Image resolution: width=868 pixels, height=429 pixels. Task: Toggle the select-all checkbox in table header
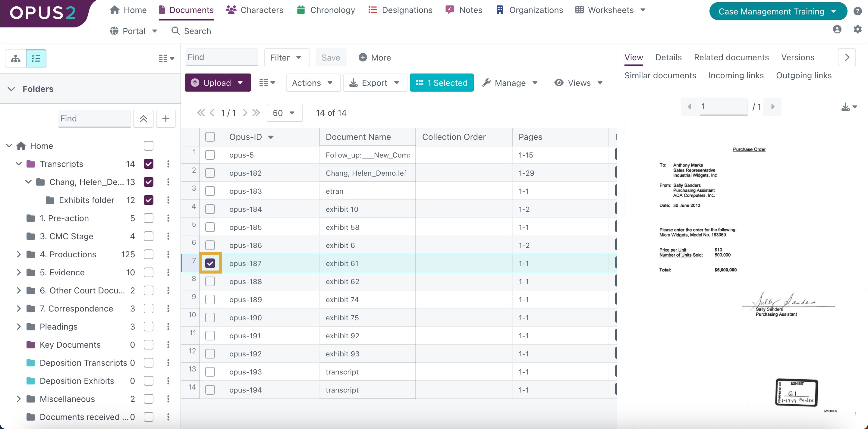[210, 137]
